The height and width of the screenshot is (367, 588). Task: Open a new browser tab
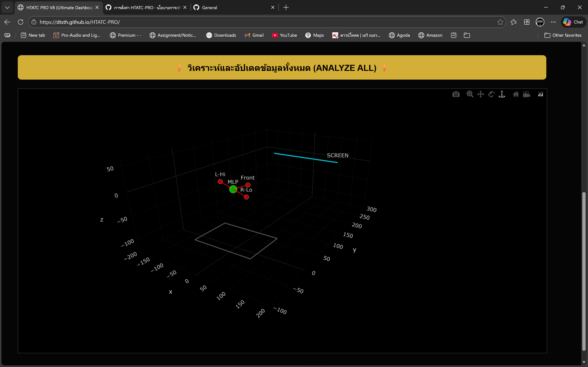(x=286, y=8)
